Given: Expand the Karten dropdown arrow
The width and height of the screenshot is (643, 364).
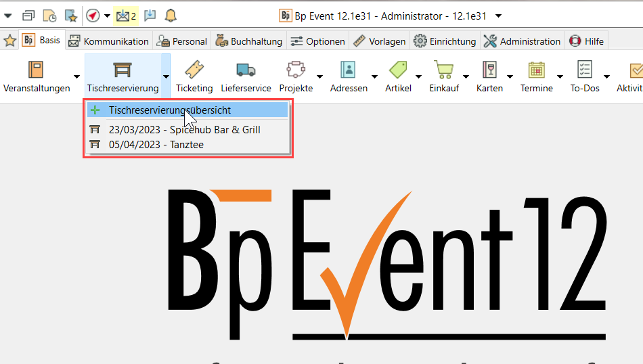Looking at the screenshot, I should coord(511,76).
